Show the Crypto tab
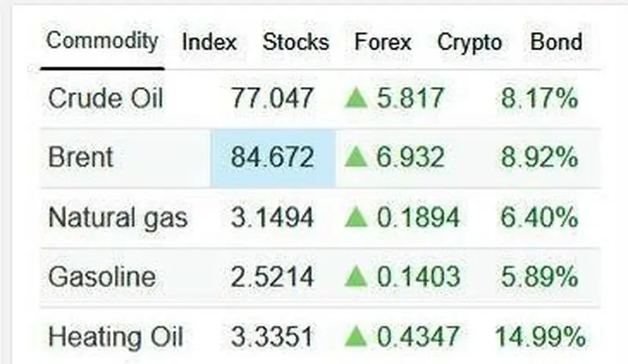The width and height of the screenshot is (628, 364). click(x=469, y=42)
